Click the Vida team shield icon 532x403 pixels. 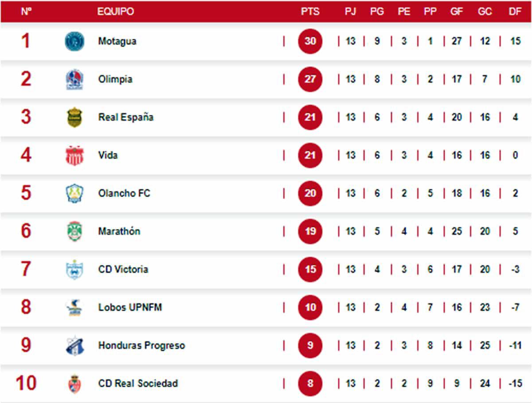click(x=74, y=156)
